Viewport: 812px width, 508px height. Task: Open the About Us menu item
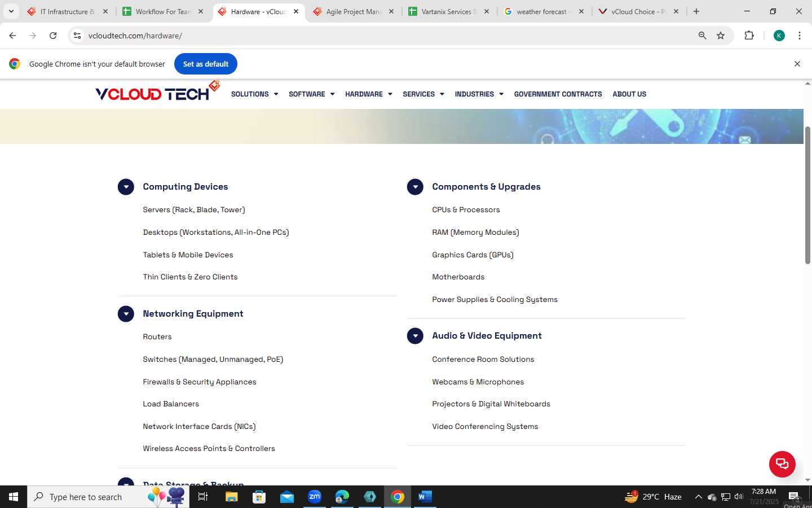point(629,94)
